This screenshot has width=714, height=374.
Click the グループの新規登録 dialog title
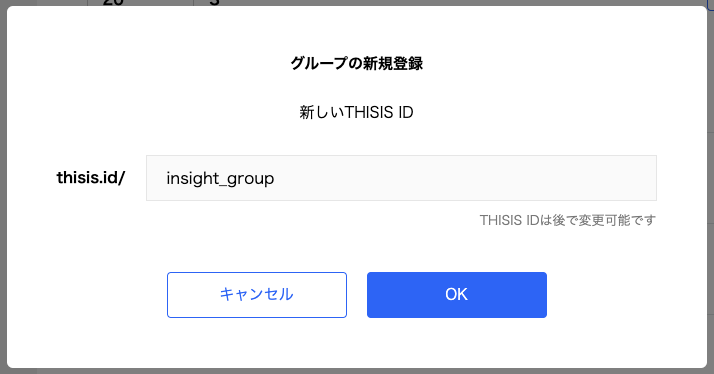[357, 63]
